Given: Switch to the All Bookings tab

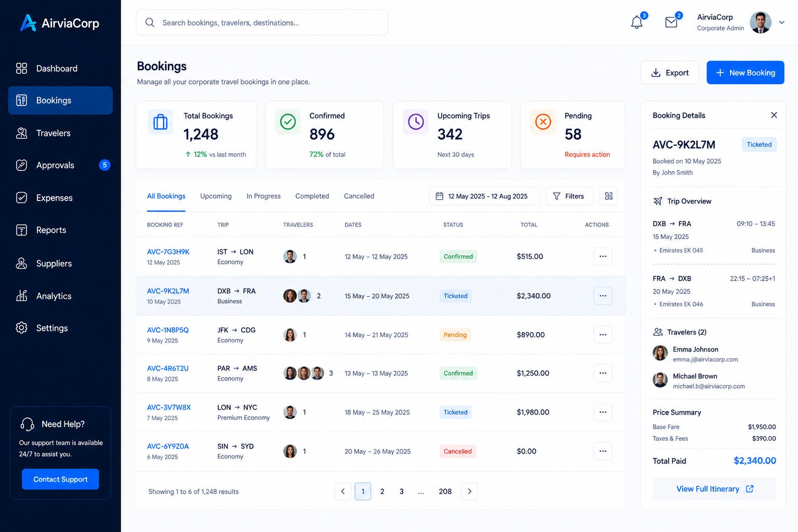Looking at the screenshot, I should [x=166, y=196].
